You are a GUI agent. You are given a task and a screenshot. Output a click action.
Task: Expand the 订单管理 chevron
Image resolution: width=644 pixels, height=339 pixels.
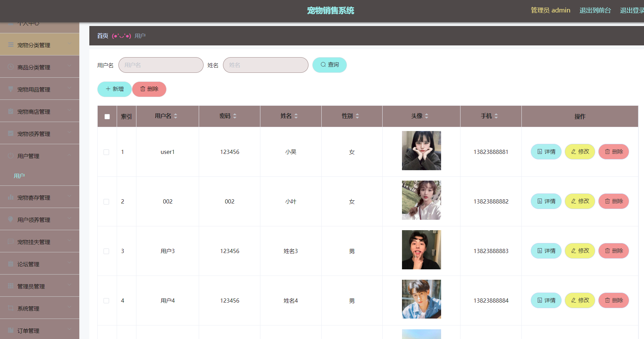pyautogui.click(x=70, y=329)
